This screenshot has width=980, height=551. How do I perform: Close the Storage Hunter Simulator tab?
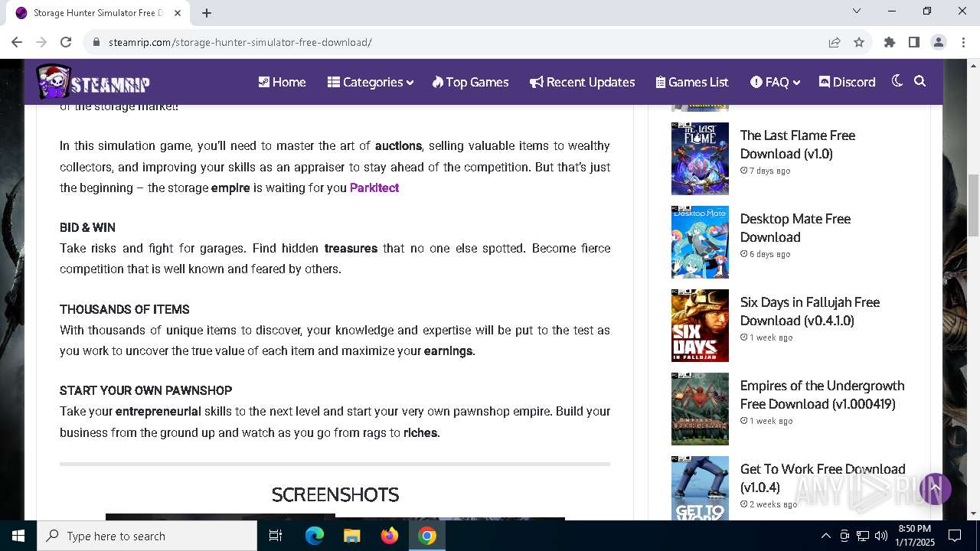point(178,13)
